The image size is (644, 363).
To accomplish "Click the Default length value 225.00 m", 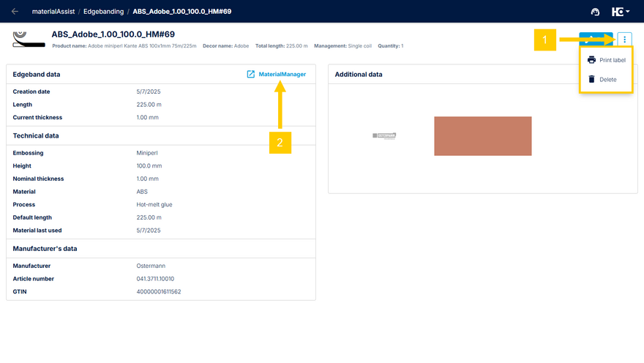I will coord(149,217).
